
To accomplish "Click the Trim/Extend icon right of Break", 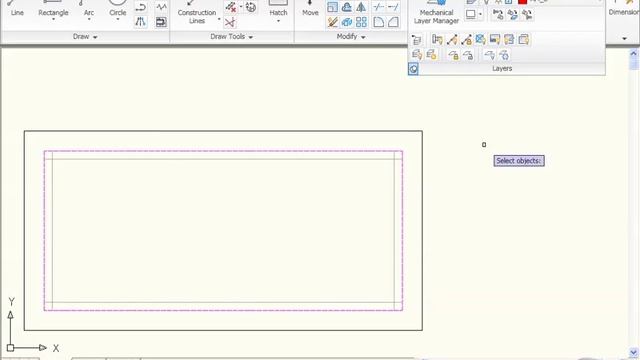I will [x=393, y=7].
